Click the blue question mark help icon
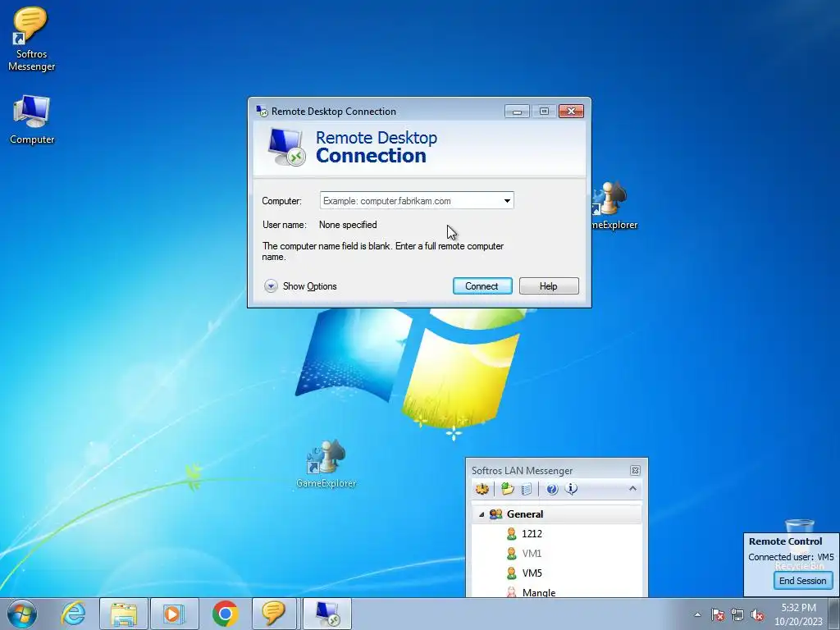The width and height of the screenshot is (840, 630). (x=552, y=489)
